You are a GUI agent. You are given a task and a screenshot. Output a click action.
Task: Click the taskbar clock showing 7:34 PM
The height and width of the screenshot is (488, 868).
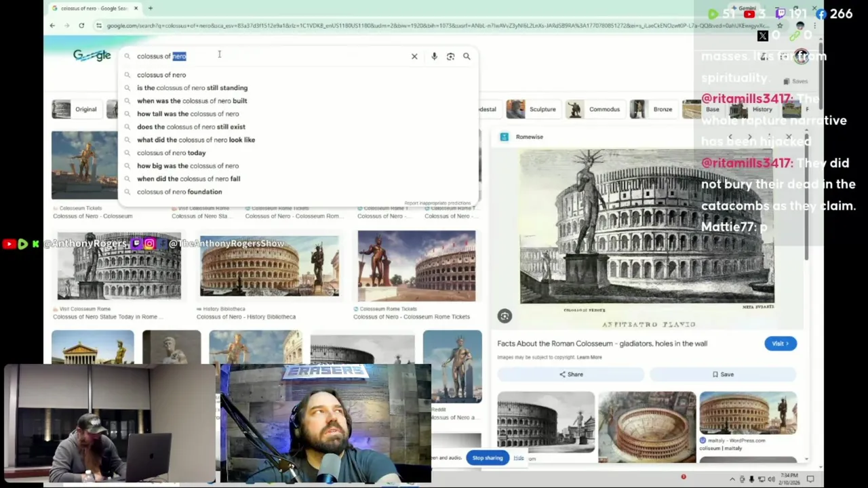click(x=789, y=479)
